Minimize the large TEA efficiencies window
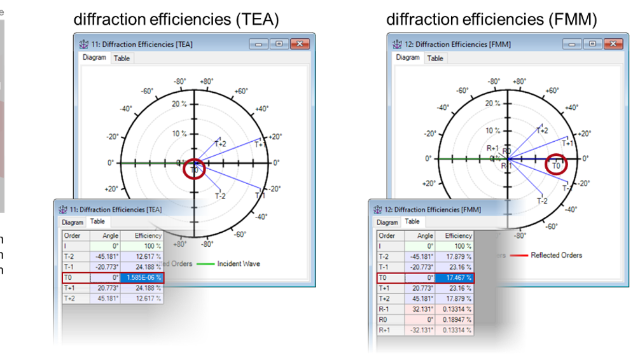640x360 pixels. click(259, 44)
